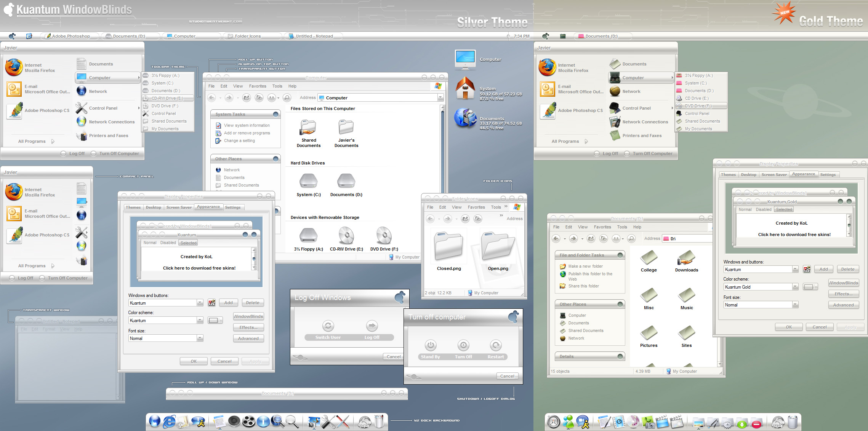868x431 pixels.
Task: Open System (C:) drive icon
Action: [x=308, y=185]
